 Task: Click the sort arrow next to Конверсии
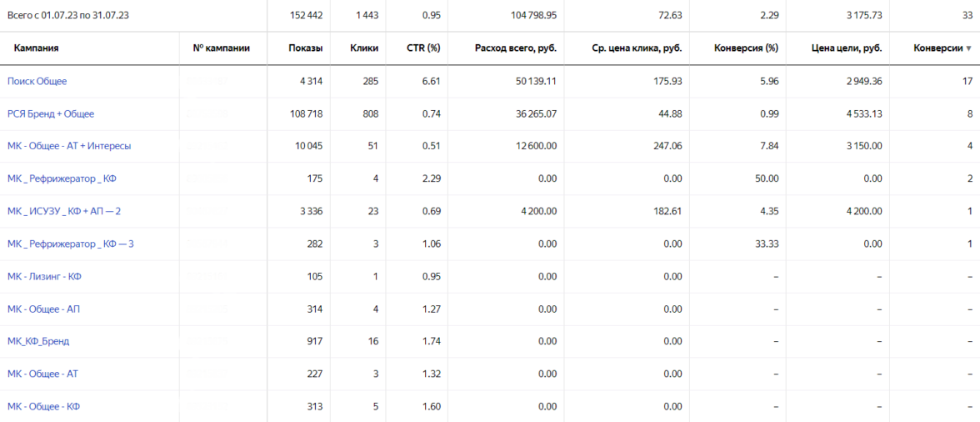(x=968, y=49)
